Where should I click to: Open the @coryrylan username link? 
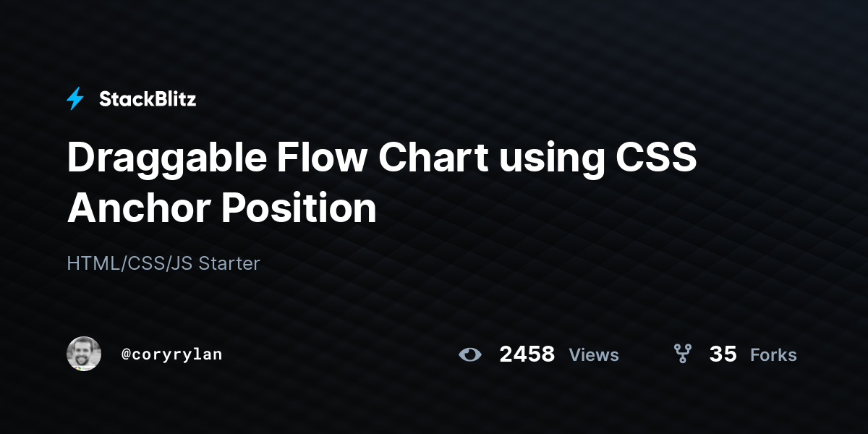[x=172, y=354]
